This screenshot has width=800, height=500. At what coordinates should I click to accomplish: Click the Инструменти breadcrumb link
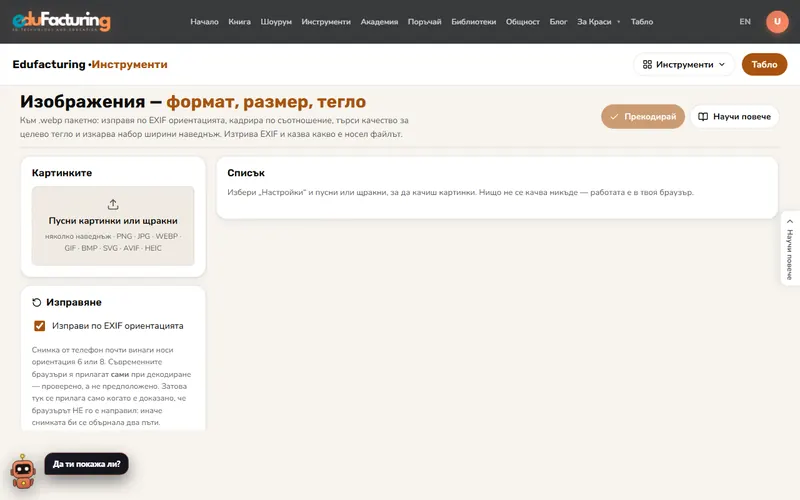[x=130, y=64]
